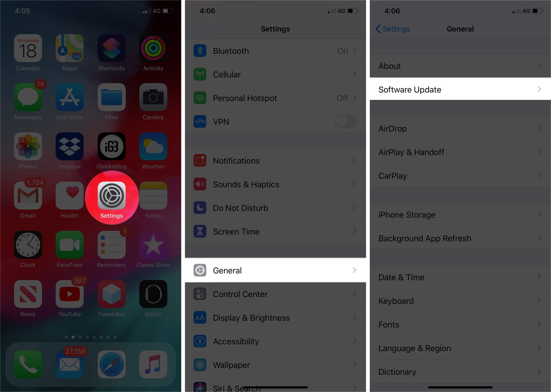Open the App Store app
The height and width of the screenshot is (392, 551).
[x=69, y=98]
